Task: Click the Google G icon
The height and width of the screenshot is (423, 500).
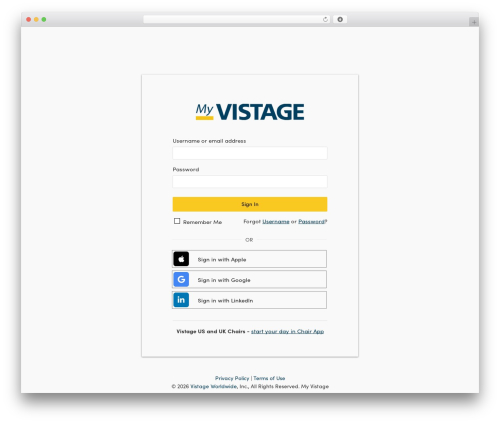Action: coord(181,279)
